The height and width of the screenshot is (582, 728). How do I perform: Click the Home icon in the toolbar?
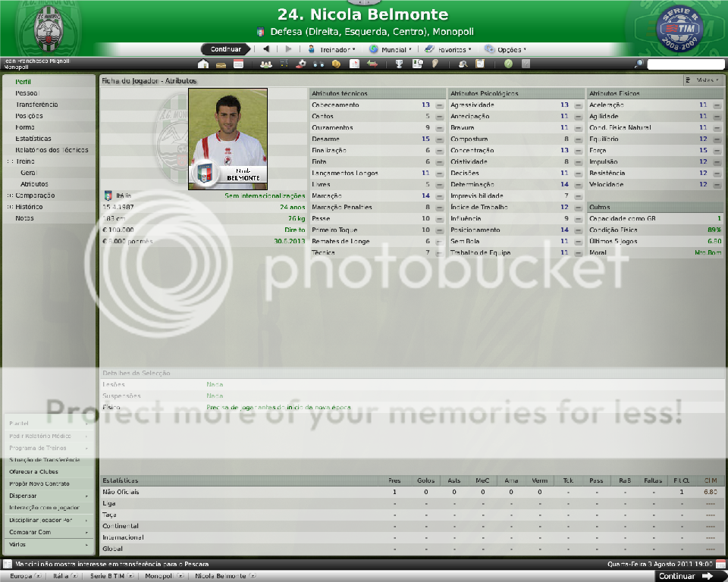204,64
